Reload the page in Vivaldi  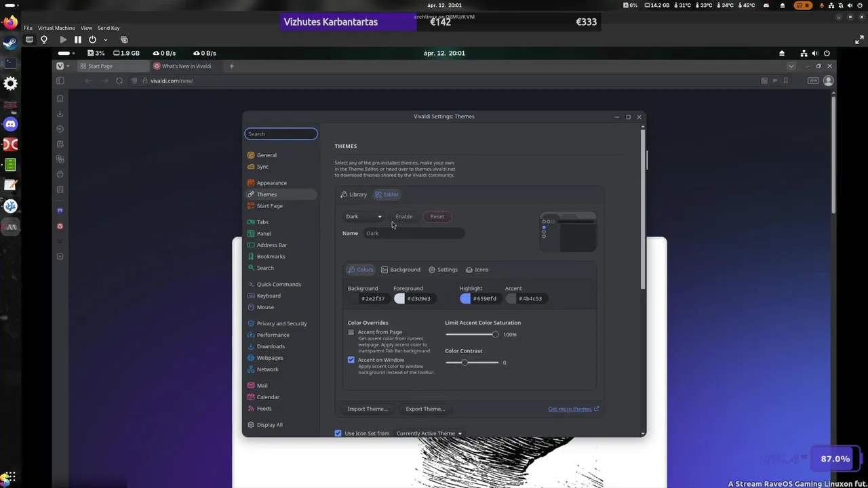[119, 81]
